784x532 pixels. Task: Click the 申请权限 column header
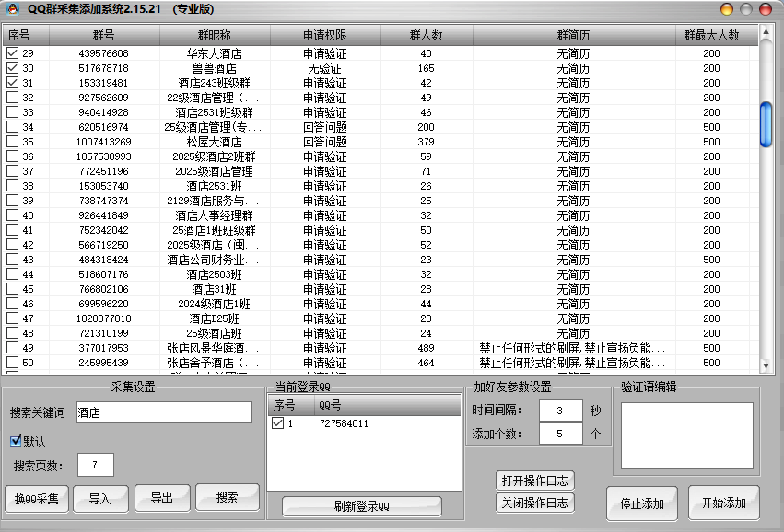tap(324, 35)
